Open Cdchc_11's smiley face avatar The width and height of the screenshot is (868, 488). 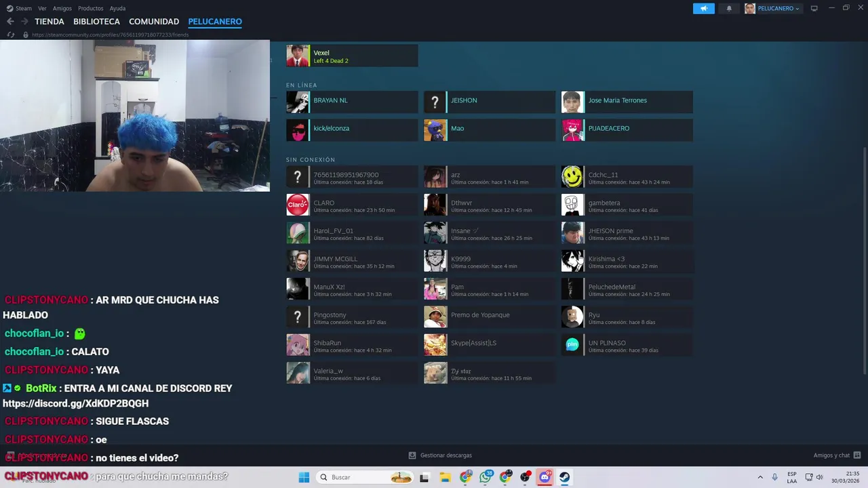coord(573,177)
